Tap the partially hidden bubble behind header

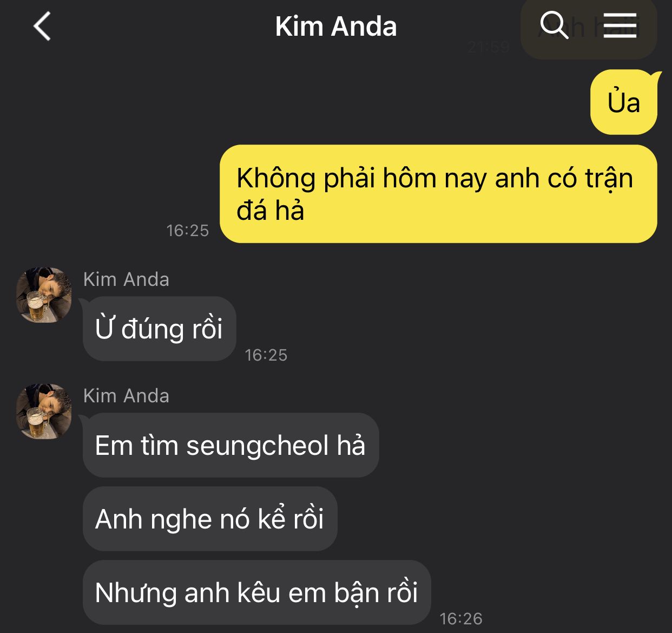coord(589,29)
